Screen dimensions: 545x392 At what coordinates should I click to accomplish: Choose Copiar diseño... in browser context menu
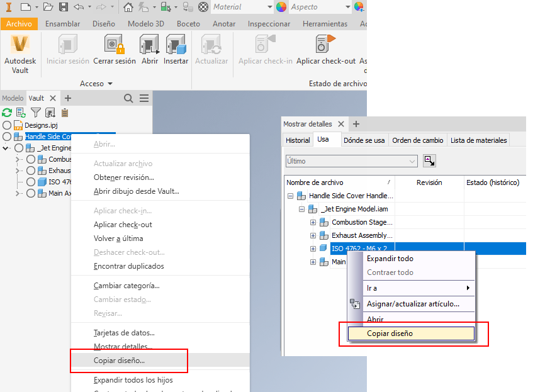pos(160,361)
